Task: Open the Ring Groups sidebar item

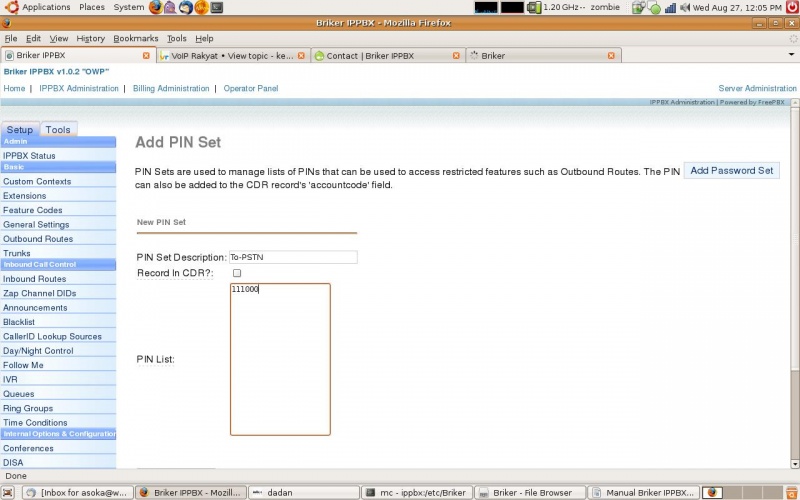Action: tap(28, 408)
